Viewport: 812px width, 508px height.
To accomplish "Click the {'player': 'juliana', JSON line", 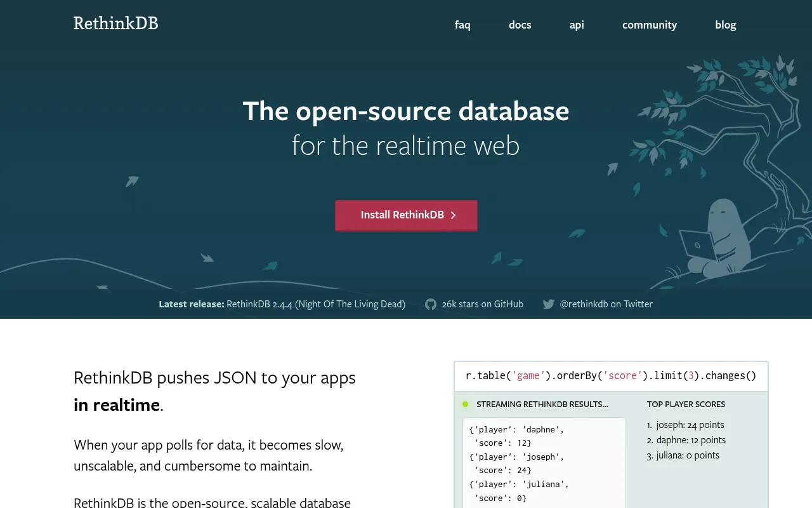I will [519, 484].
